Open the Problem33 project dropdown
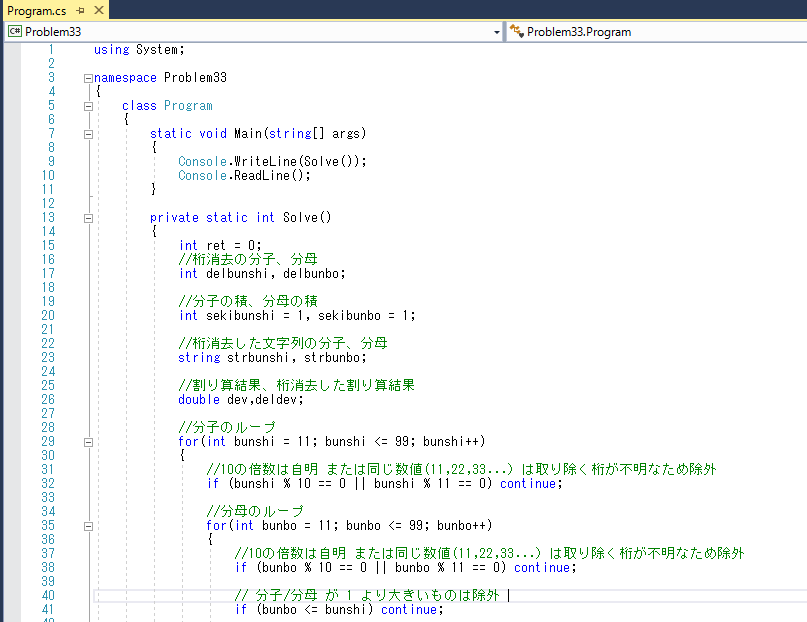The height and width of the screenshot is (622, 807). [497, 32]
